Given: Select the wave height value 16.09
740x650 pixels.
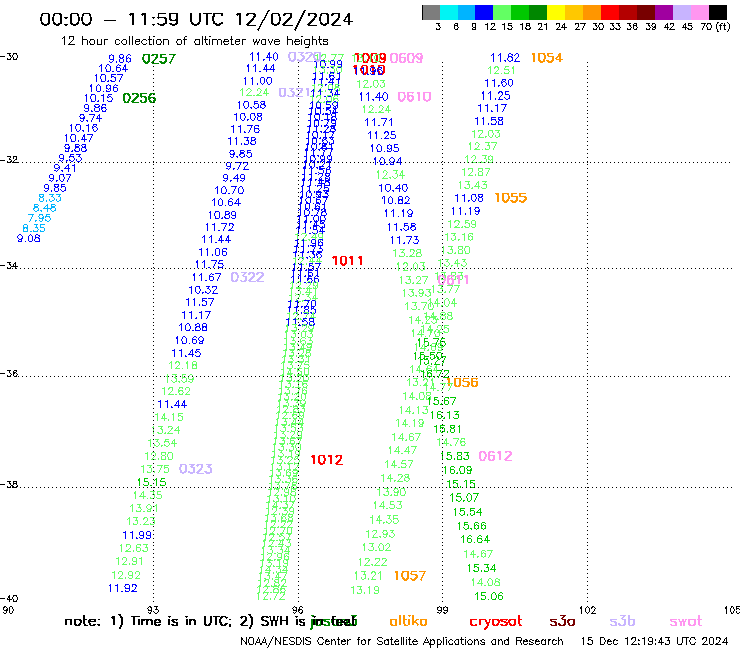Looking at the screenshot, I should point(457,470).
